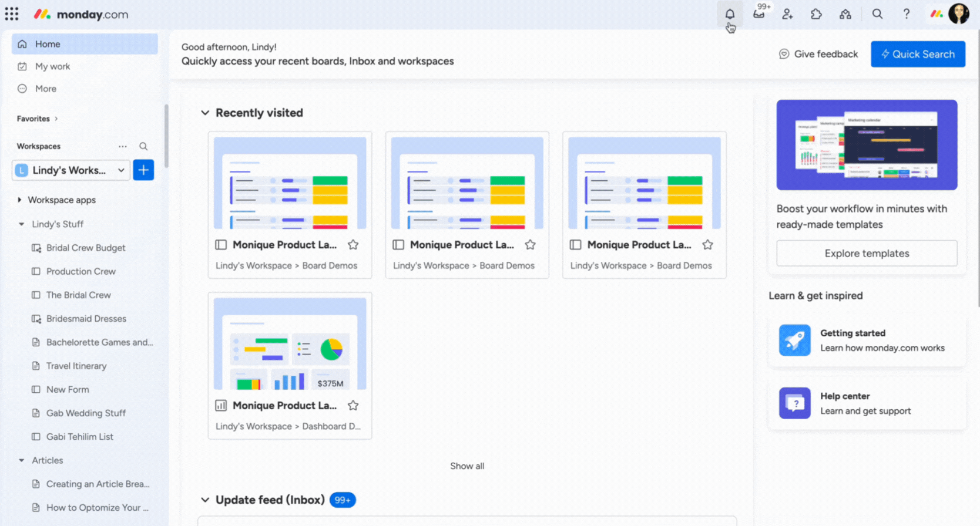The image size is (980, 526).
Task: Click the Getting started rocket icon
Action: tap(795, 340)
